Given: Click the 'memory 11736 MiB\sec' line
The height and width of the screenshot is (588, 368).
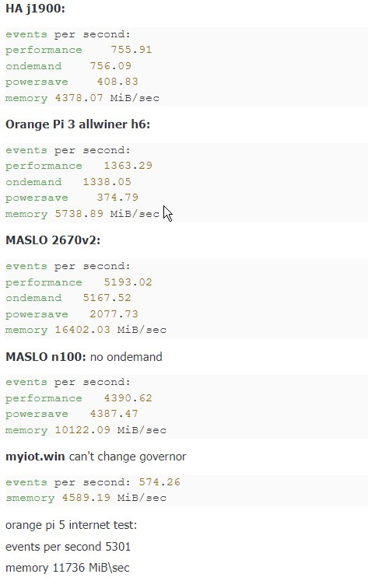Looking at the screenshot, I should pos(68,568).
